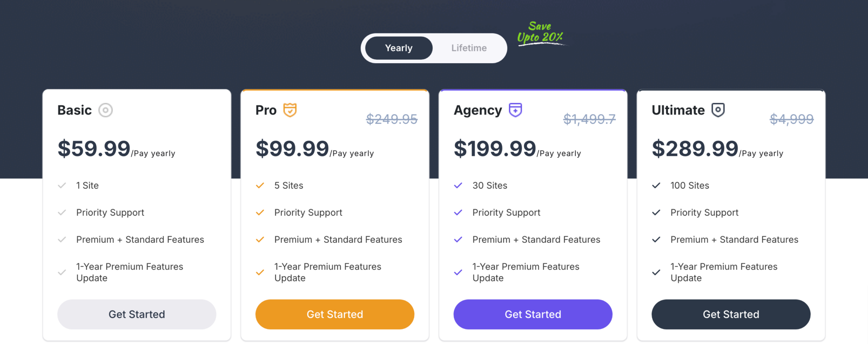Image resolution: width=868 pixels, height=361 pixels.
Task: Click the checkmark beside 30 Sites
Action: point(458,185)
